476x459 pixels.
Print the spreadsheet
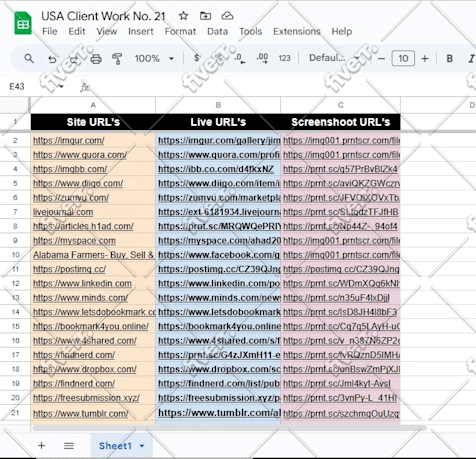pos(96,59)
